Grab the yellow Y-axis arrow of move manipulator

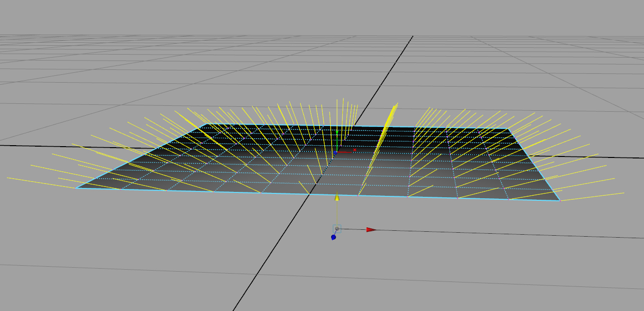(x=337, y=197)
